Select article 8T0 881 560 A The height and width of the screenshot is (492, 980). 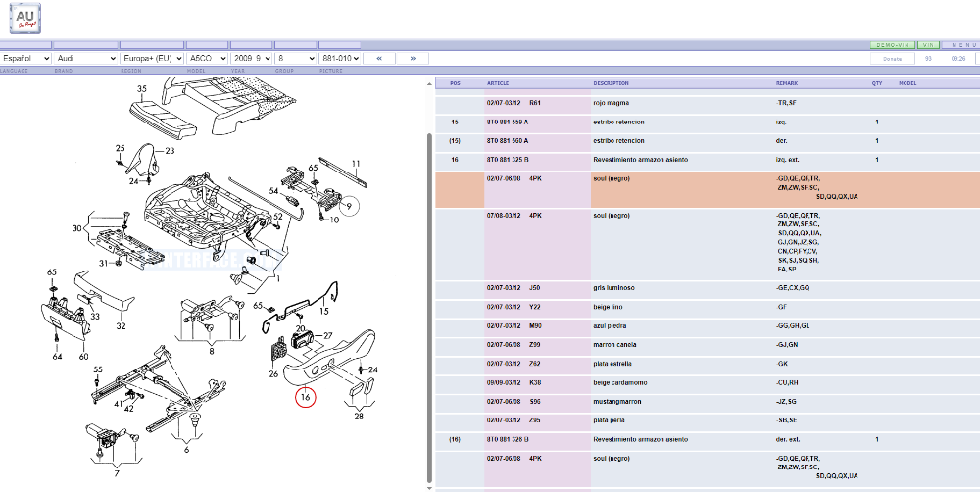pyautogui.click(x=508, y=141)
